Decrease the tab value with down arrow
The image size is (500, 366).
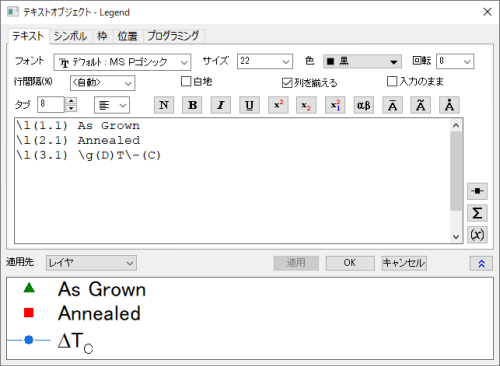71,109
